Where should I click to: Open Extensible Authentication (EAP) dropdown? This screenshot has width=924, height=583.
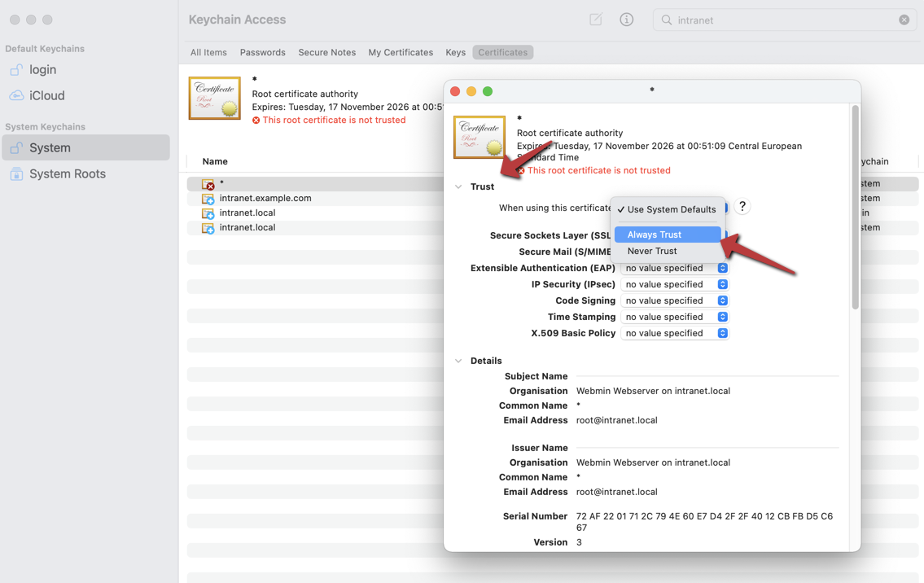[675, 268]
